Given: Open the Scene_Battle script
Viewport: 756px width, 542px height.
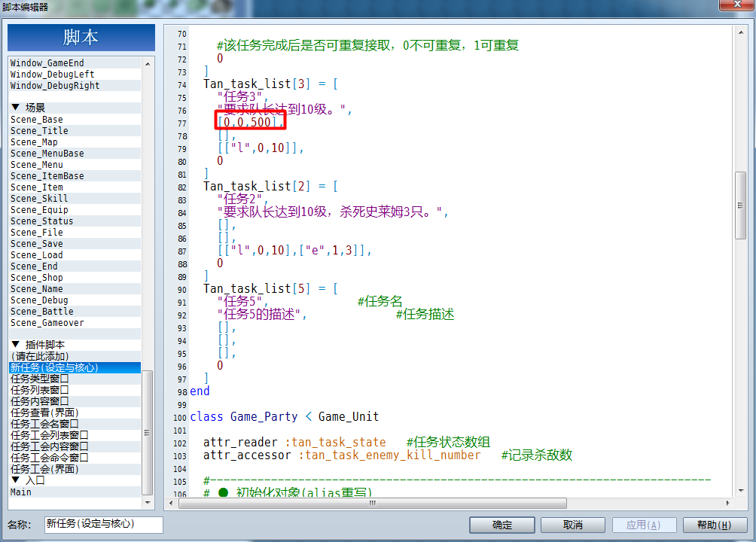Looking at the screenshot, I should point(75,311).
